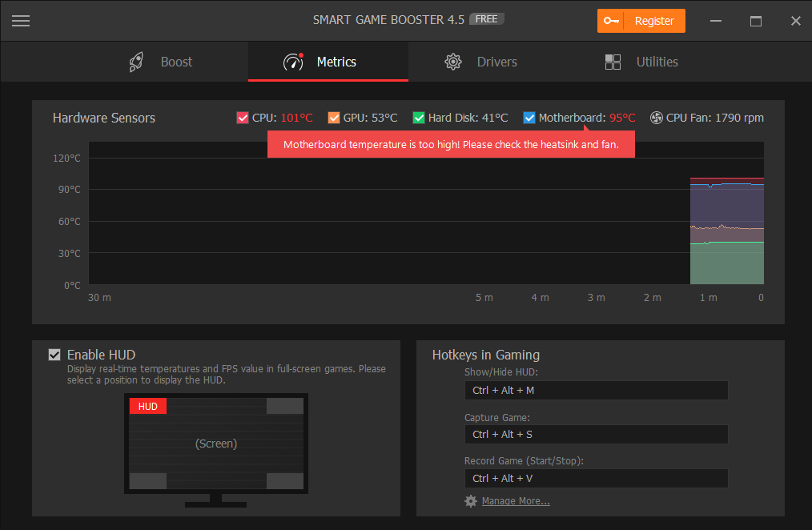Click the key icon on Register button
The width and height of the screenshot is (812, 530).
tap(613, 21)
